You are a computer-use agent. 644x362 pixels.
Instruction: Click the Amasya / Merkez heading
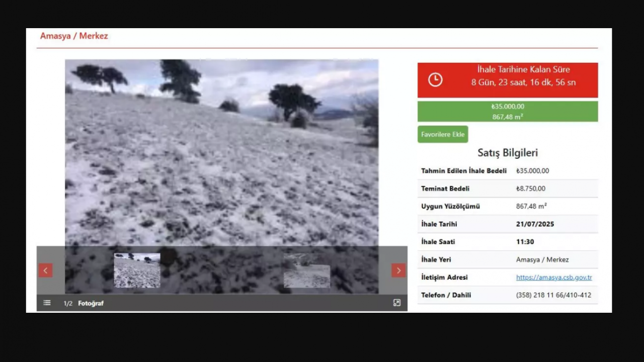click(74, 36)
